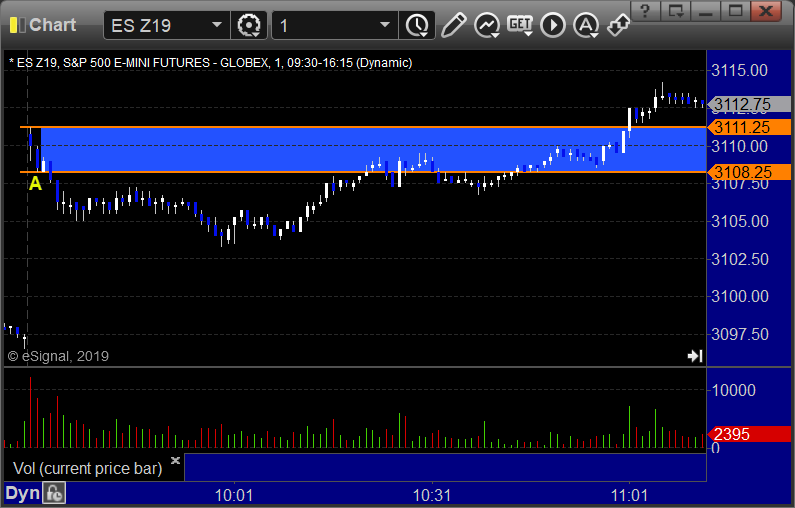Open the chart settings gear icon
This screenshot has height=508, width=795.
pyautogui.click(x=248, y=25)
